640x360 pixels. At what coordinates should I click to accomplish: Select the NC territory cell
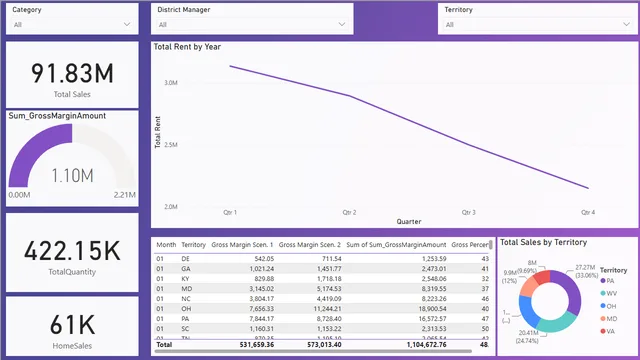(x=186, y=299)
